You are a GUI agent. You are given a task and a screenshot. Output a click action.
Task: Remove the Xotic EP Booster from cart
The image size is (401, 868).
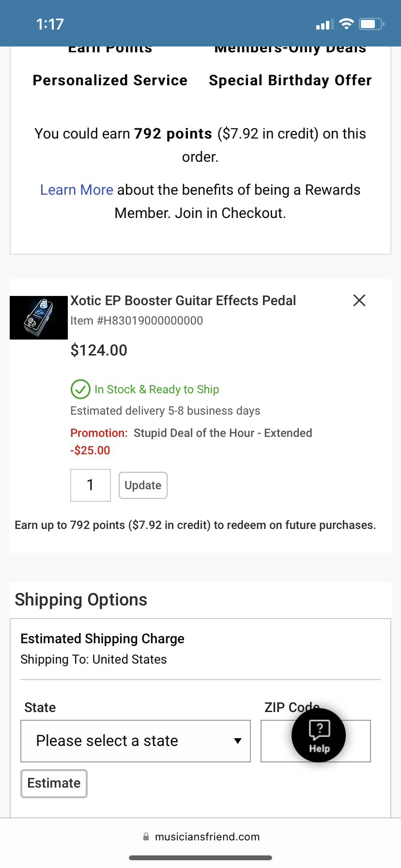(359, 300)
